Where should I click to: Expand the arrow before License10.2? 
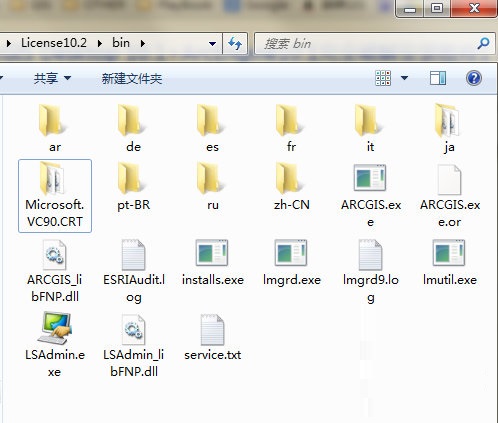coord(9,43)
